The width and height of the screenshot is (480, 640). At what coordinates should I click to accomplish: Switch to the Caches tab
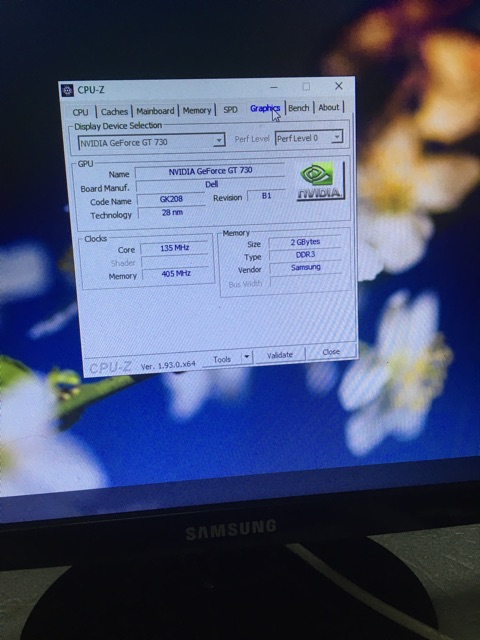[114, 111]
